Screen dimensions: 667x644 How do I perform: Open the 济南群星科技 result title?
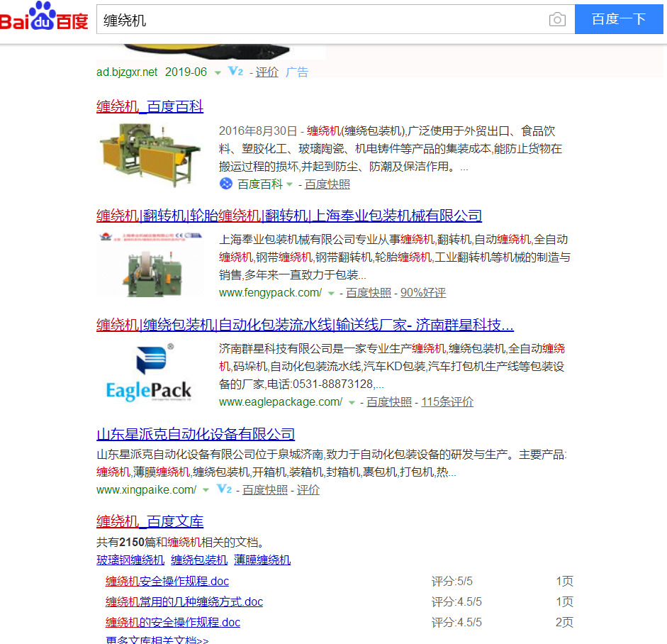(x=305, y=325)
